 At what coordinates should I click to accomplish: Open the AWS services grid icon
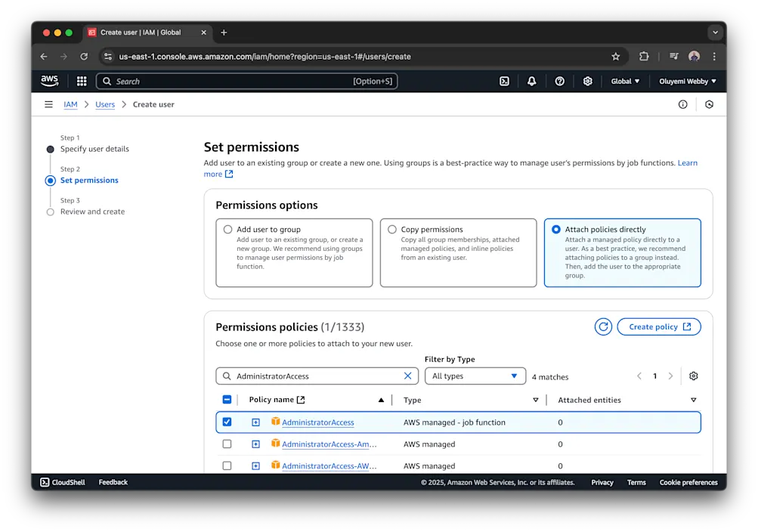[81, 81]
